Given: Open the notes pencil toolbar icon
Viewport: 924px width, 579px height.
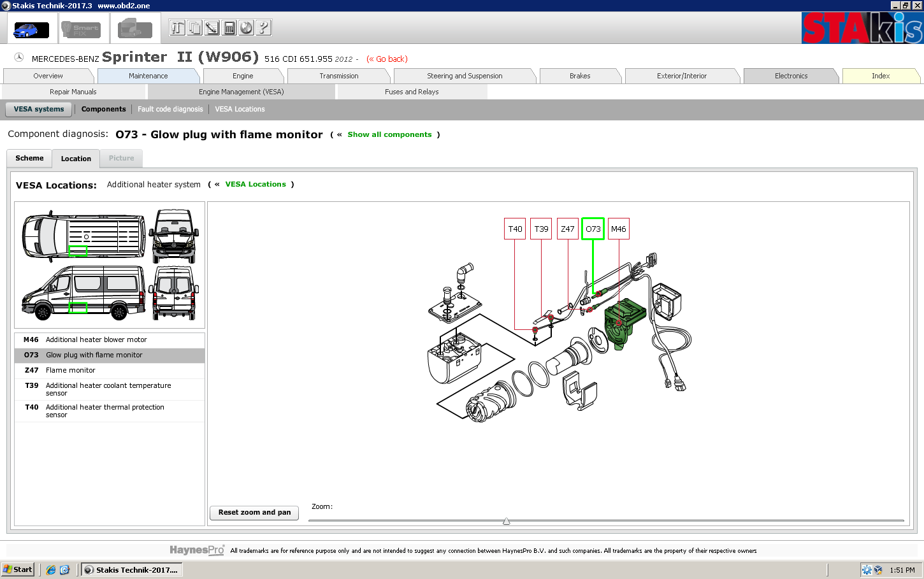Looking at the screenshot, I should [x=212, y=28].
